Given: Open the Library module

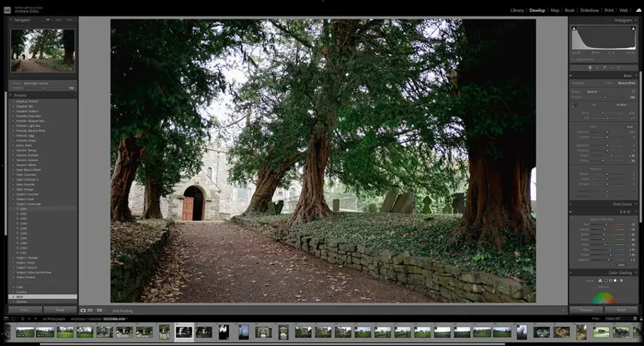Looking at the screenshot, I should (x=517, y=10).
